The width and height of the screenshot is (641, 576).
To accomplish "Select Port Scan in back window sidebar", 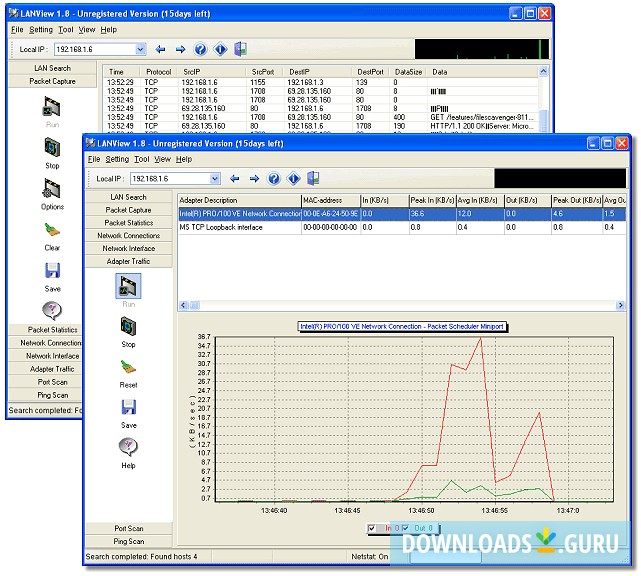I will click(x=45, y=382).
